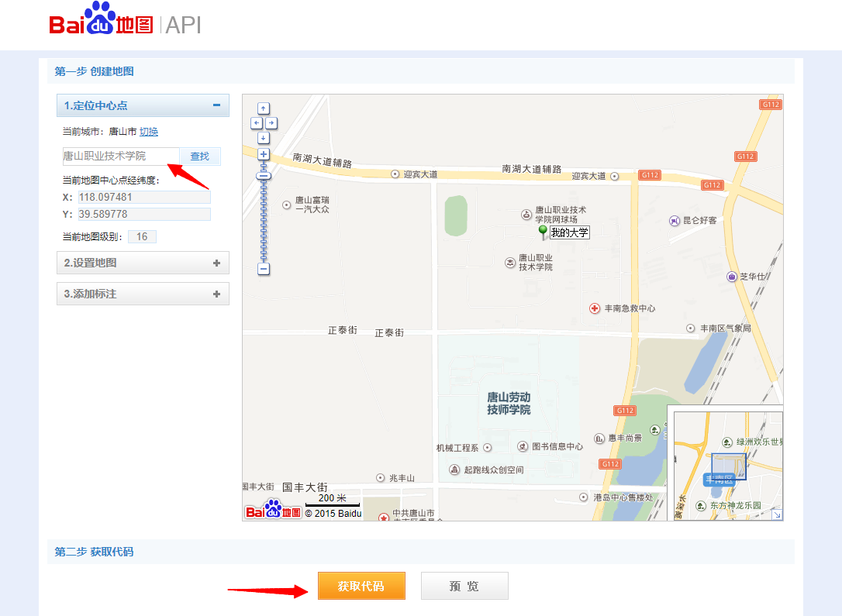
Task: Expand the 2.设置地图 panel
Action: click(143, 263)
